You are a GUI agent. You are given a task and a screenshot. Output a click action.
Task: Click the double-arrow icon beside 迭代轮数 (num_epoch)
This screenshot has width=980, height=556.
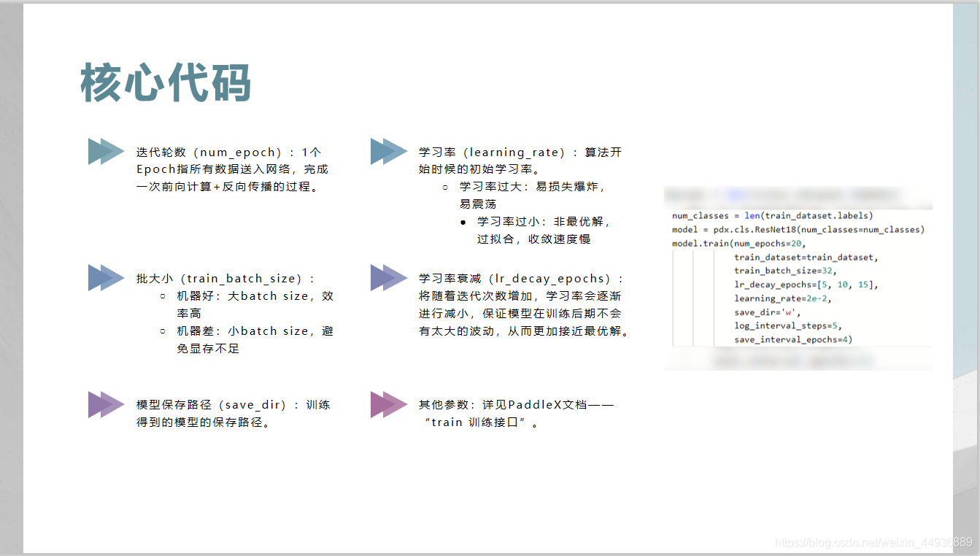click(x=107, y=151)
